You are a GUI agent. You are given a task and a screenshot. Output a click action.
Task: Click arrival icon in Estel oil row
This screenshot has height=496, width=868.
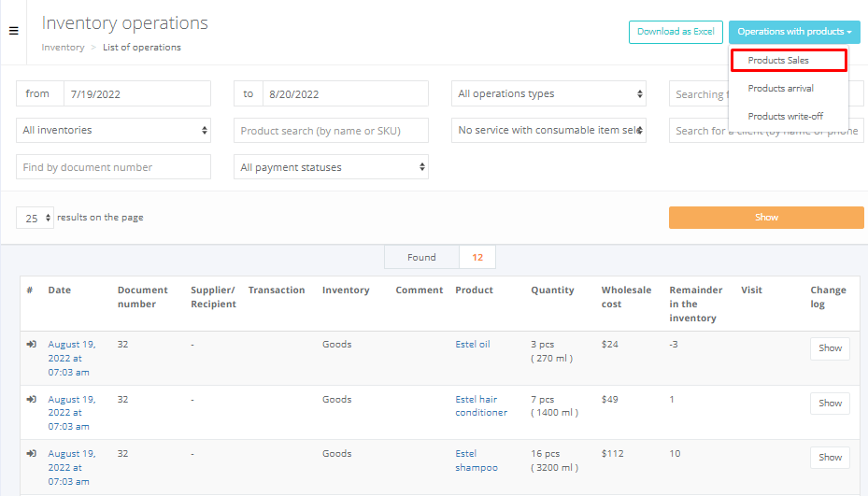pyautogui.click(x=31, y=345)
